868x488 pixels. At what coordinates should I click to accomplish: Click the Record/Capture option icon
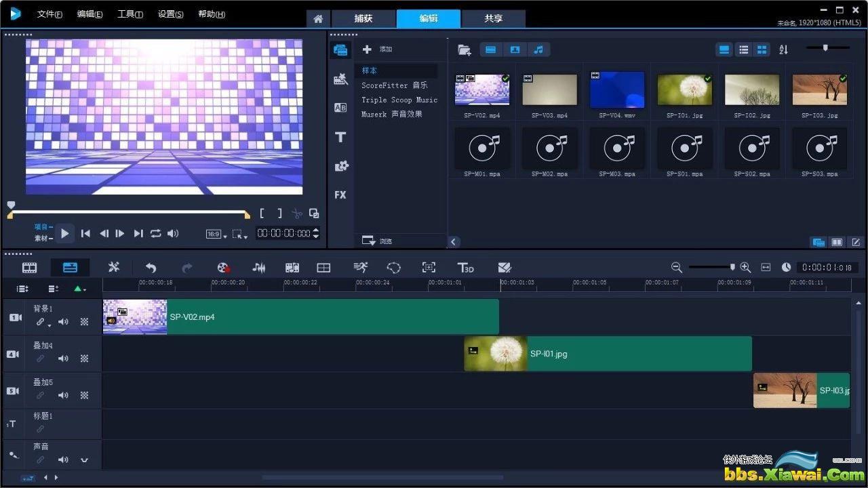(224, 268)
